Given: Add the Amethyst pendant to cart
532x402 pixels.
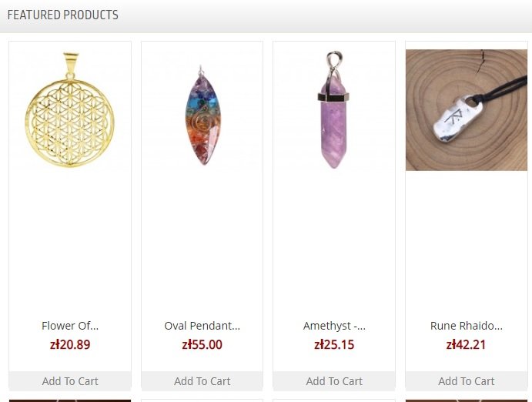Looking at the screenshot, I should coord(334,381).
